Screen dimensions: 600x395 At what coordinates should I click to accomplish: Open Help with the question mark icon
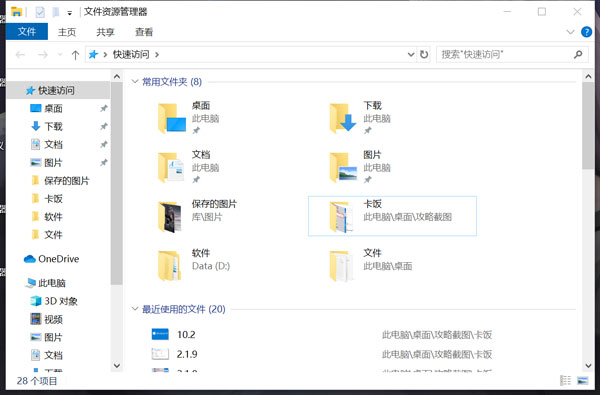pos(586,32)
